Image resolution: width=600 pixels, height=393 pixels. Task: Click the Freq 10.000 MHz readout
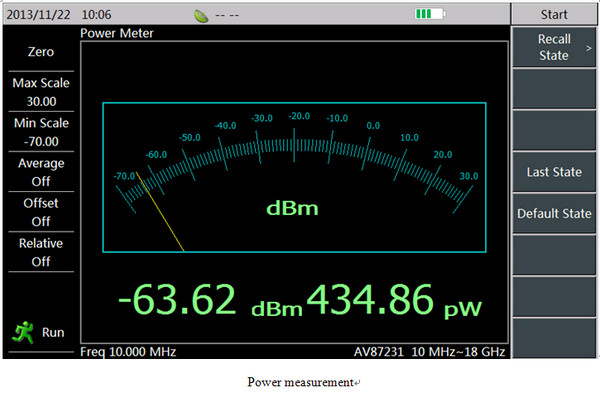pyautogui.click(x=128, y=352)
